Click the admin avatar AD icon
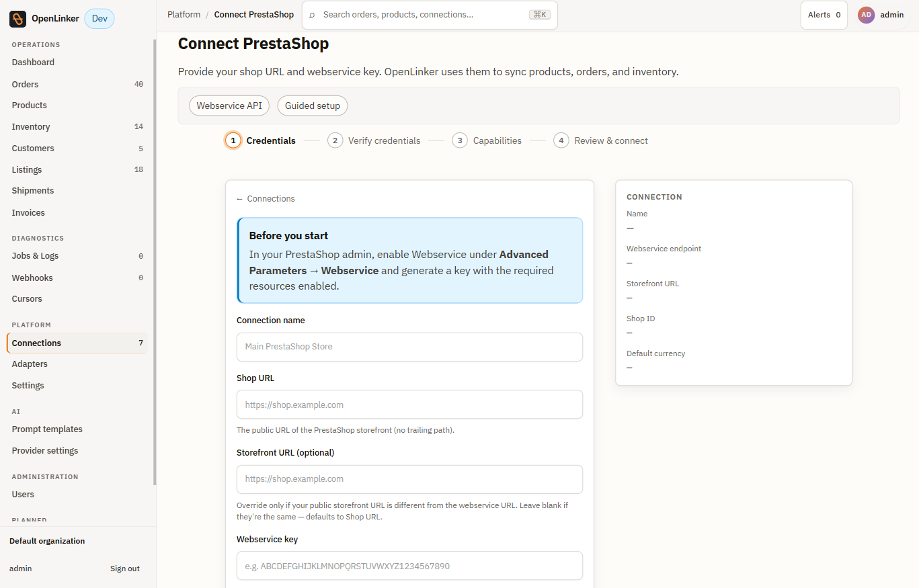The image size is (919, 588). tap(867, 15)
